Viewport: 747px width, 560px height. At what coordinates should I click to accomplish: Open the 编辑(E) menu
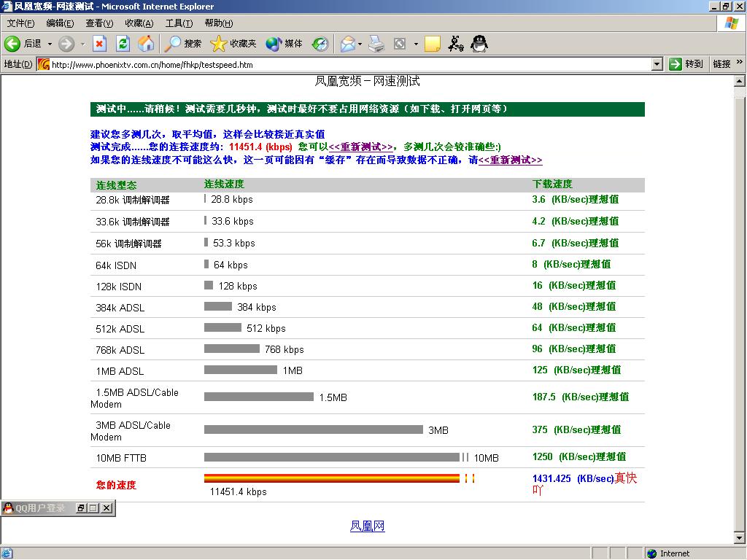[x=60, y=23]
